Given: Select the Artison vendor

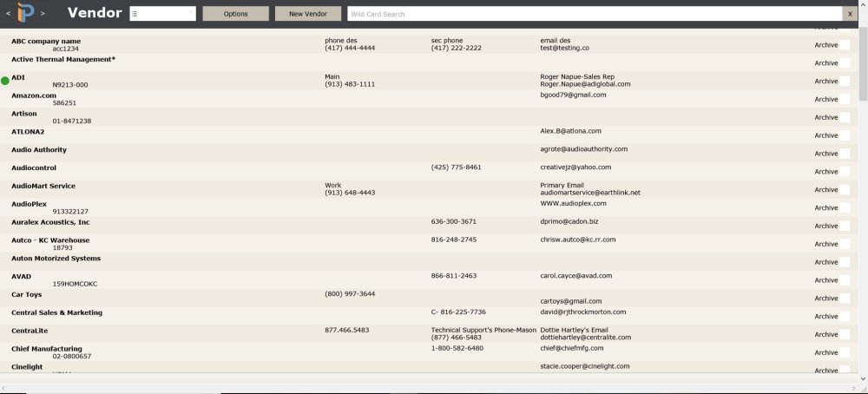Looking at the screenshot, I should pyautogui.click(x=23, y=114).
